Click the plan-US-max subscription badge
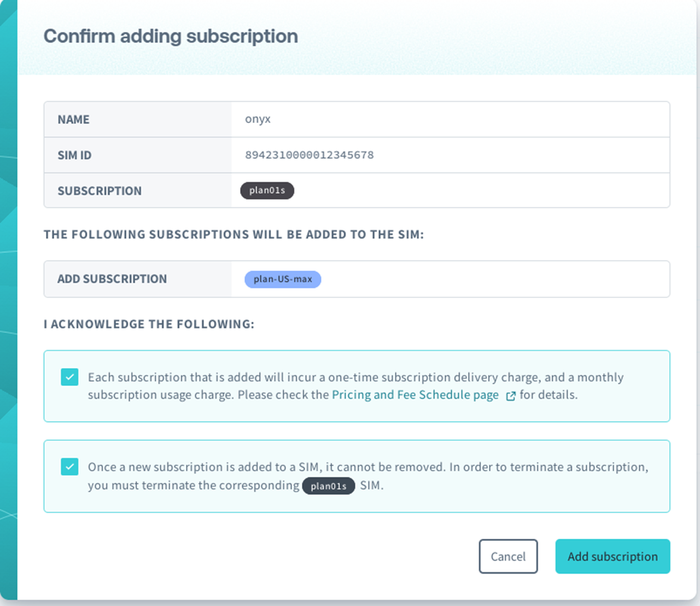 [283, 279]
